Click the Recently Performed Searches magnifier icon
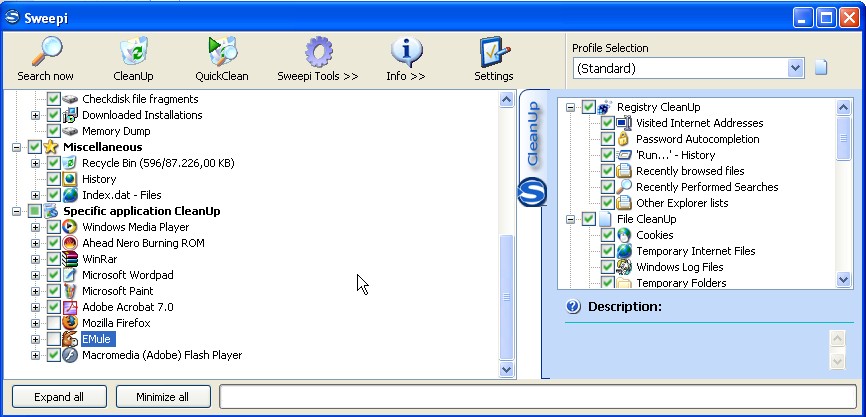 [x=624, y=187]
